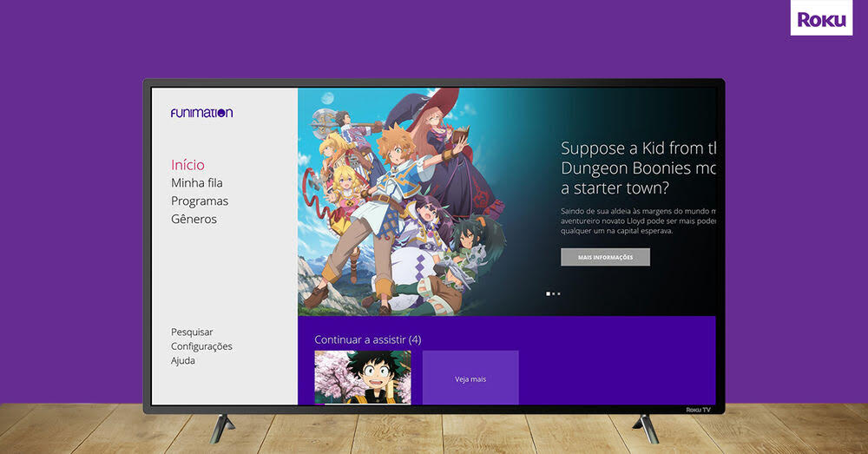Click the 'Continuar a assistir (4)' heading
The height and width of the screenshot is (454, 868).
click(x=367, y=339)
